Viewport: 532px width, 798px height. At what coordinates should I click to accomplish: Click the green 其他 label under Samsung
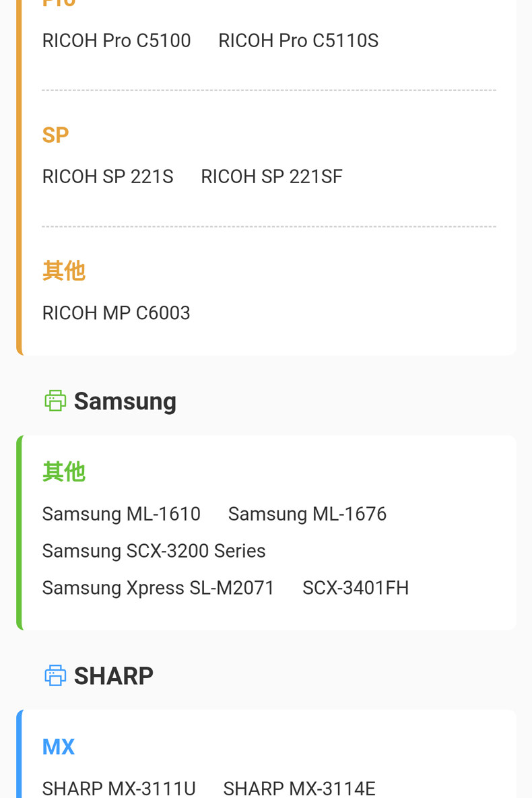click(64, 472)
